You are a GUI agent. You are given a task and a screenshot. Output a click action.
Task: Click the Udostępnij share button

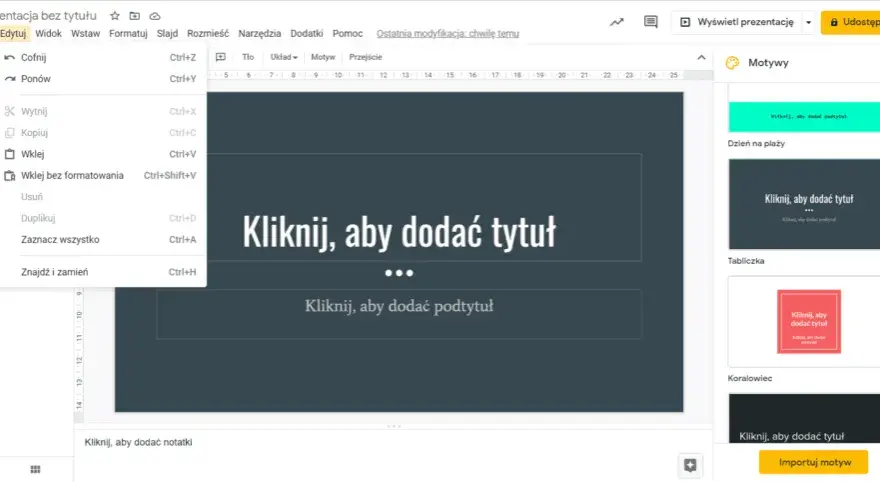pos(851,22)
